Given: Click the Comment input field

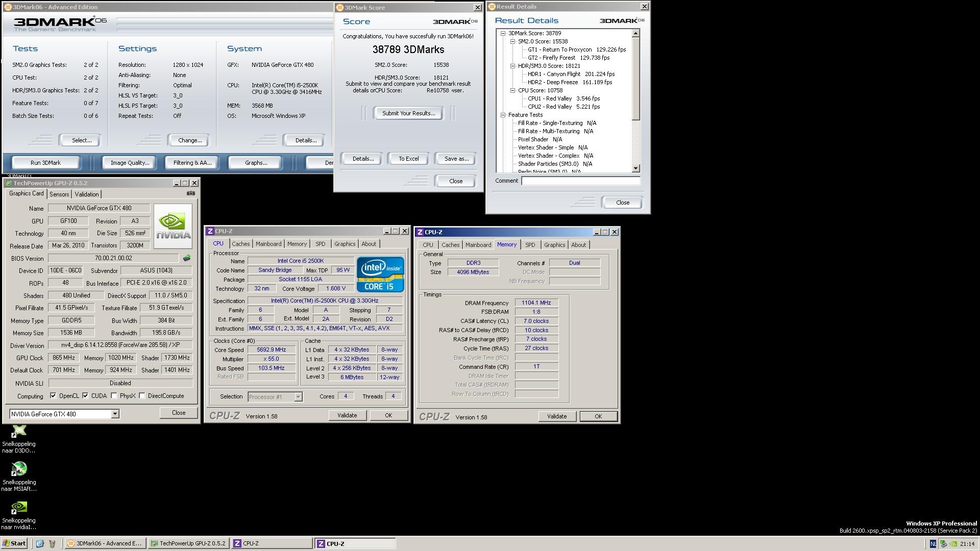Looking at the screenshot, I should point(580,181).
